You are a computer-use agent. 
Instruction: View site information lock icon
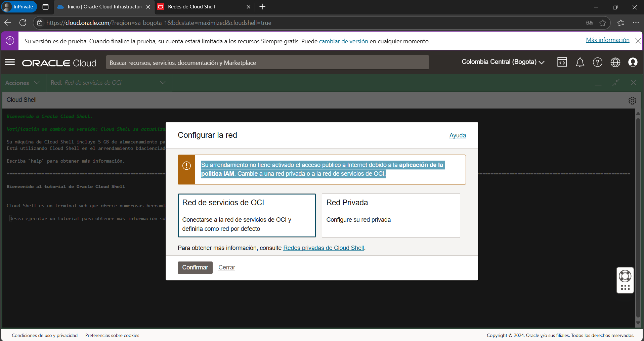point(40,23)
